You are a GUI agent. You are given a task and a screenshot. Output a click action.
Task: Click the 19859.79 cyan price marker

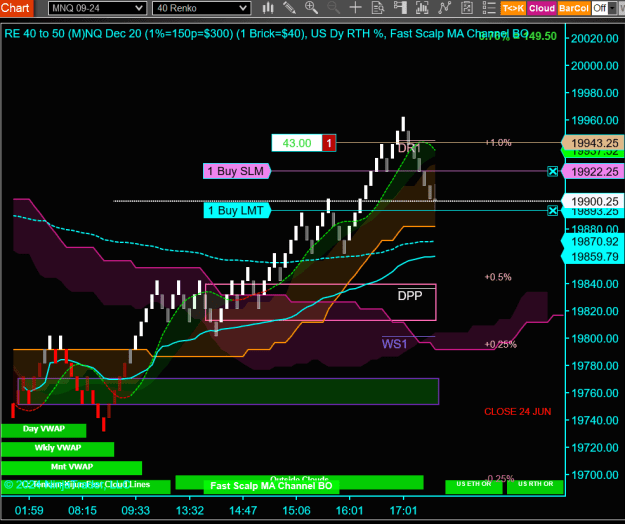(593, 257)
